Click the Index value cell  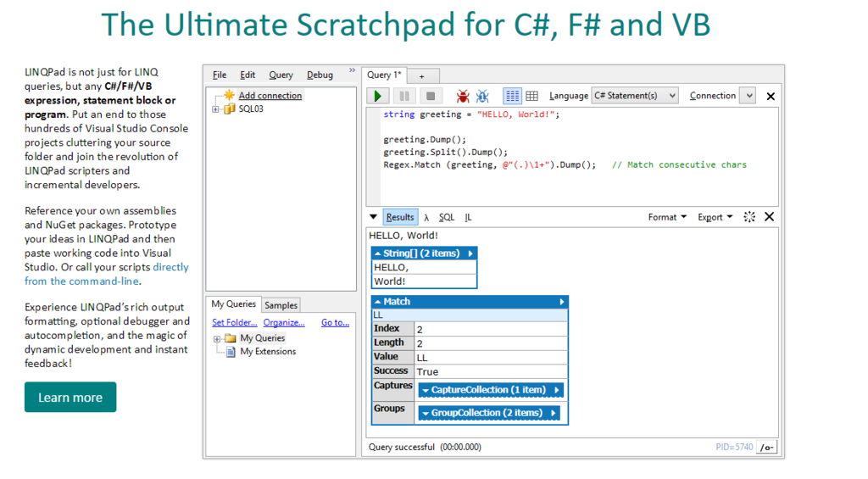tap(491, 329)
